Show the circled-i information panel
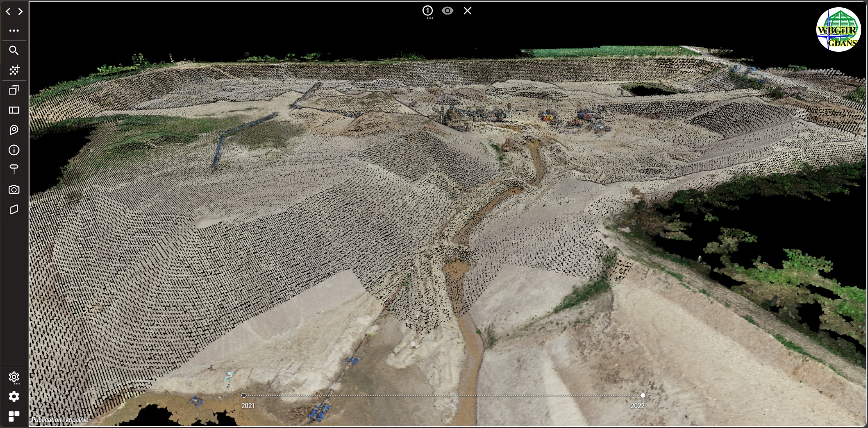The width and height of the screenshot is (868, 428). tap(14, 150)
